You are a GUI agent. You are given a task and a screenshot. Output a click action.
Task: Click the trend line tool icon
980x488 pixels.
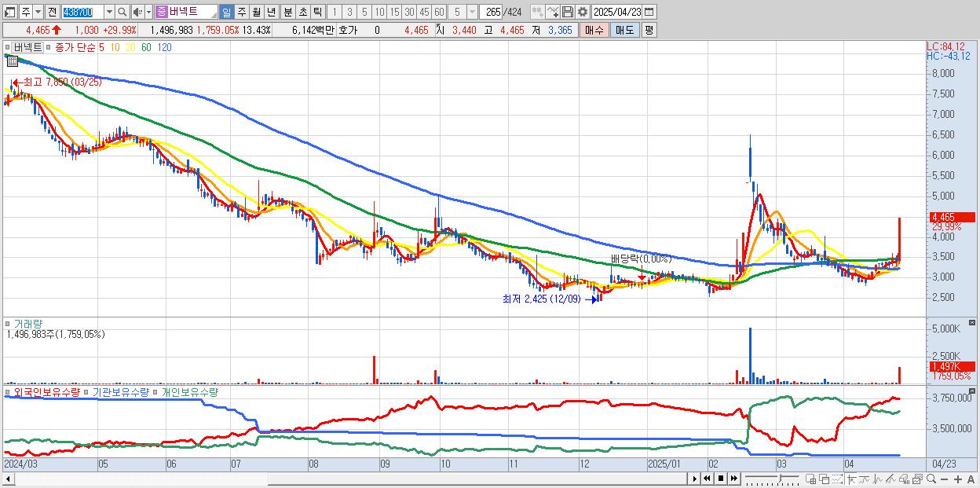pyautogui.click(x=865, y=479)
